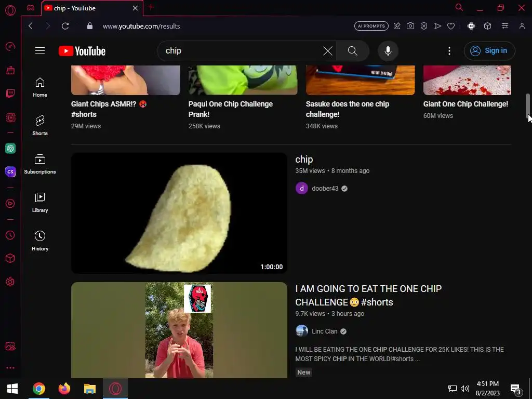Open a new tab with the plus button
The height and width of the screenshot is (399, 532).
click(151, 7)
